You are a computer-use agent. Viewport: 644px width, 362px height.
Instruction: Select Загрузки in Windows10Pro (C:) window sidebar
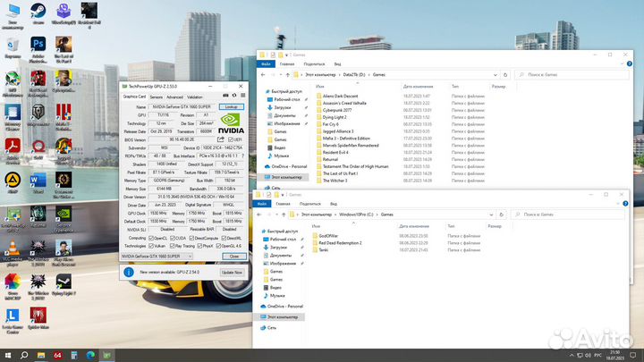pyautogui.click(x=278, y=247)
